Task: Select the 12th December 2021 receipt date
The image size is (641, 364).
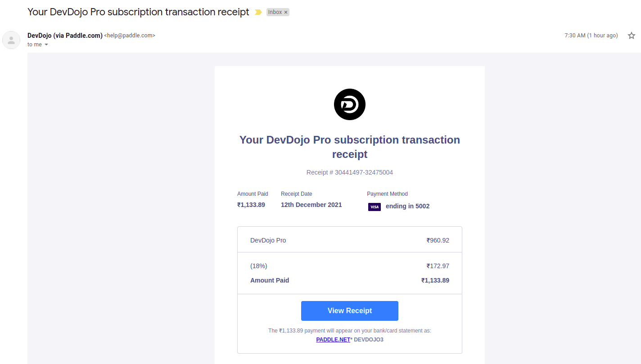Action: pos(311,205)
